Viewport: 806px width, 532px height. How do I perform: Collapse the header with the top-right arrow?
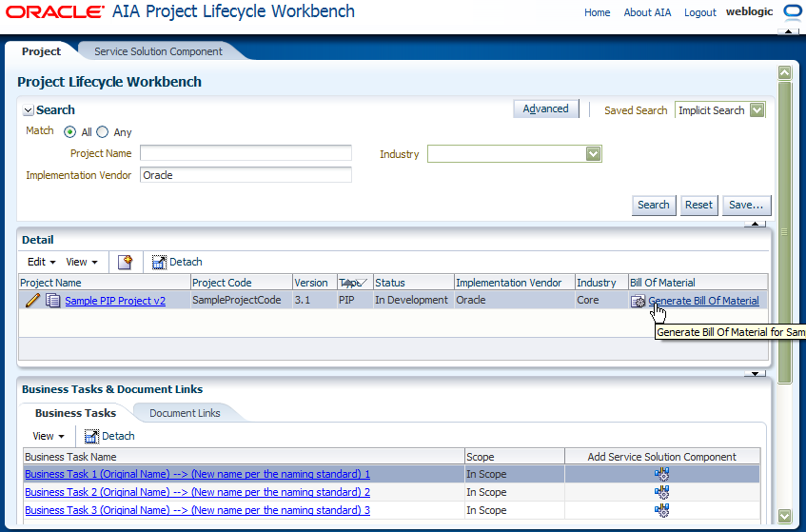click(788, 31)
